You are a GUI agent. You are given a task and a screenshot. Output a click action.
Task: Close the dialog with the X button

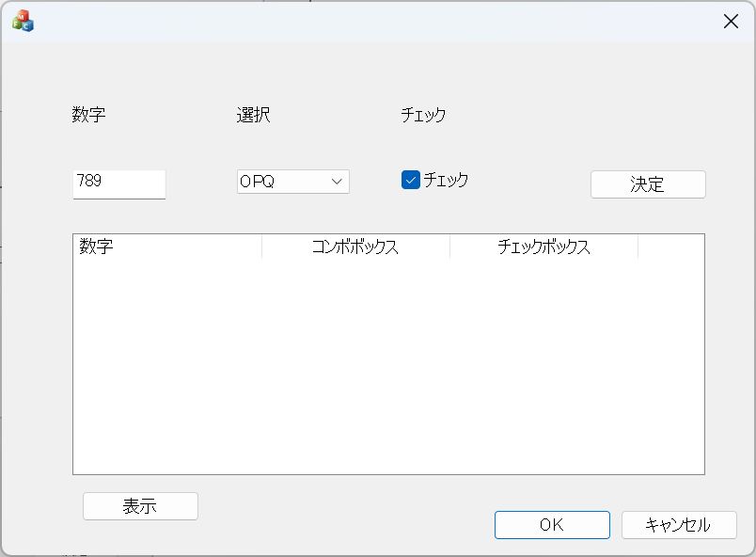[x=731, y=22]
